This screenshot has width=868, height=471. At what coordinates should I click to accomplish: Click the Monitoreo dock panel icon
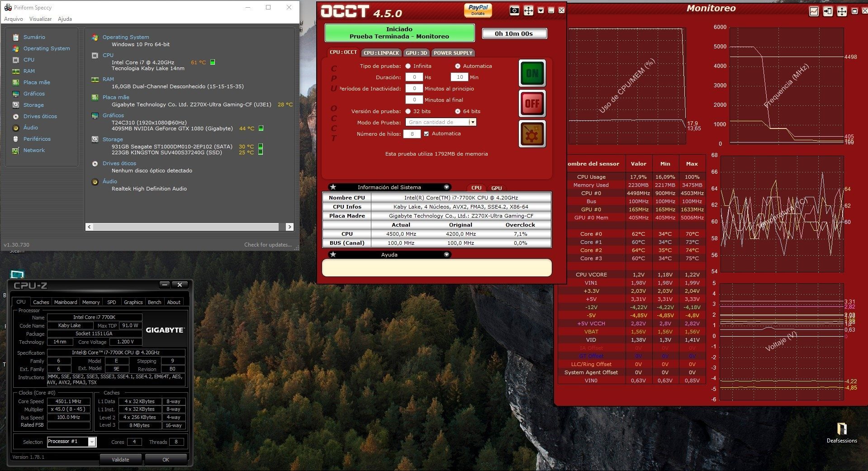click(x=828, y=11)
